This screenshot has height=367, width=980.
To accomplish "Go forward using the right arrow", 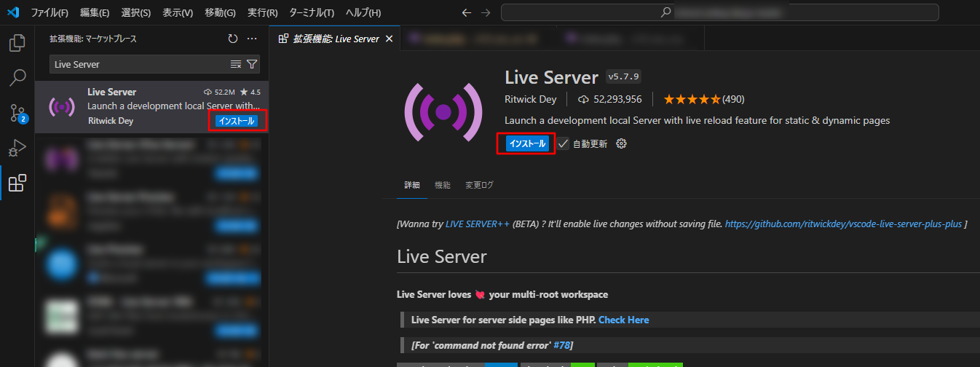I will tap(486, 12).
